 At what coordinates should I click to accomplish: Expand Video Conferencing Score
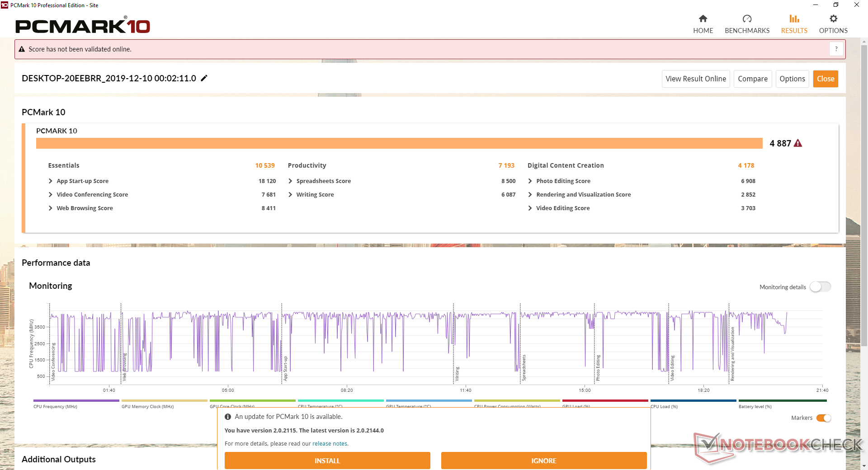pos(50,195)
